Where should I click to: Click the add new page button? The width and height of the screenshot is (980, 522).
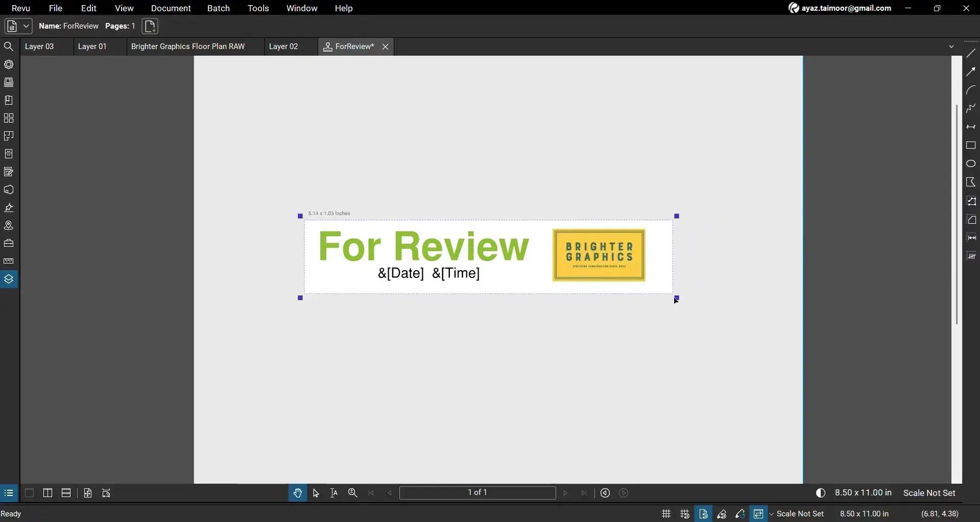click(150, 26)
